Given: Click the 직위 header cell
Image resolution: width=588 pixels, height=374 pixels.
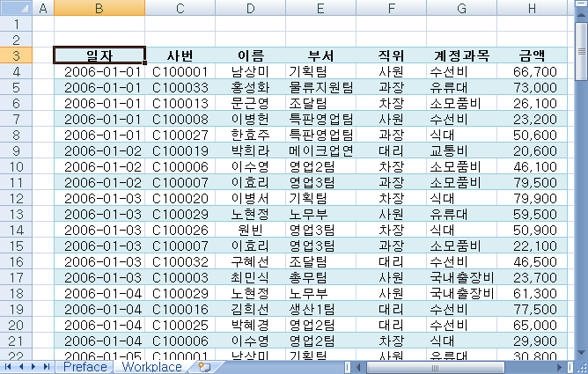Looking at the screenshot, I should [391, 55].
